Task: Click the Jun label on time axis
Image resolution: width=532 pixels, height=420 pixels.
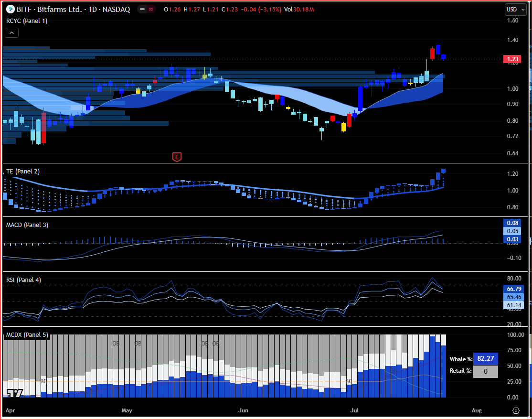Action: [x=243, y=410]
